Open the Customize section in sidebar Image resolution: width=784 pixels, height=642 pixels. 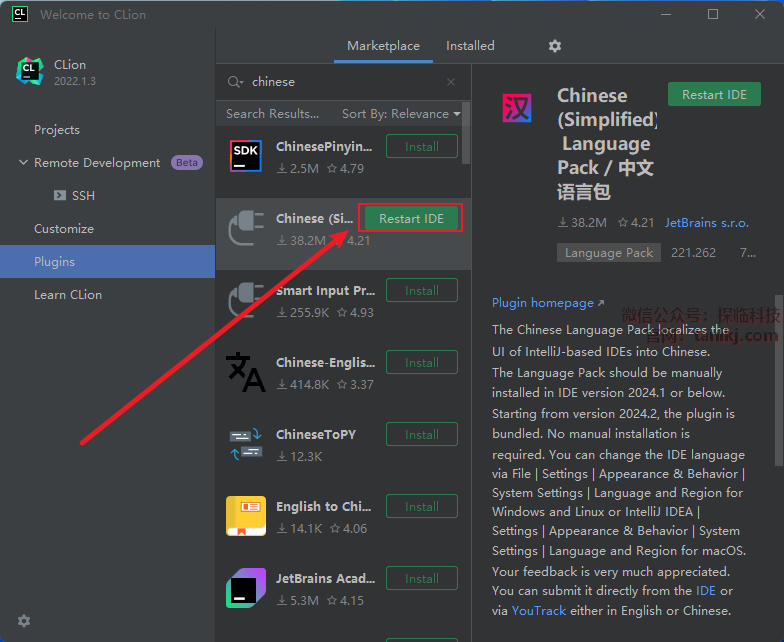(64, 229)
